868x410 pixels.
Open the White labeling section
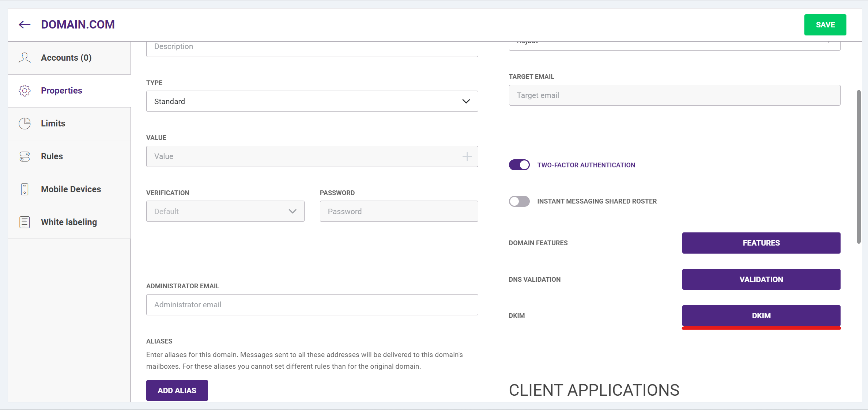pyautogui.click(x=69, y=222)
